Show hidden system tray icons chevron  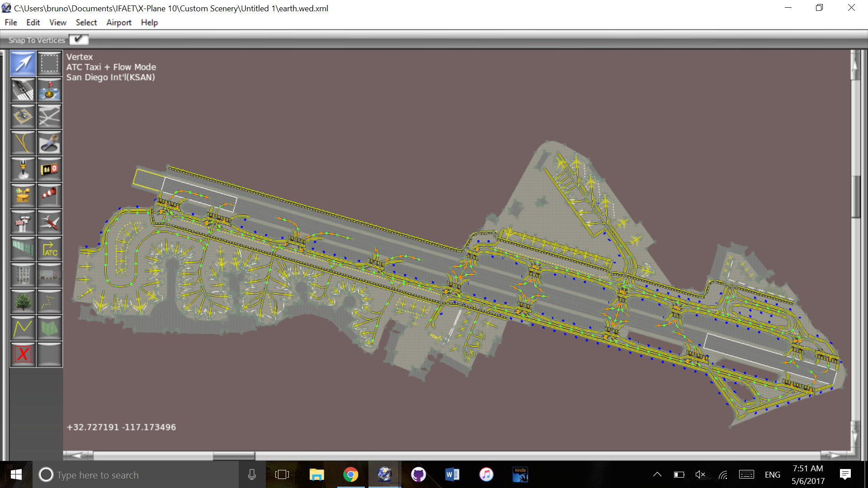coord(657,474)
